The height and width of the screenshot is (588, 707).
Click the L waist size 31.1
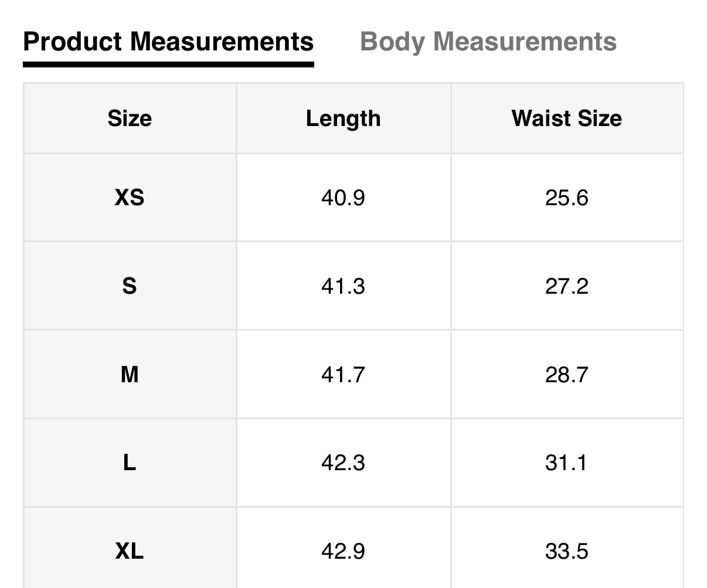click(566, 463)
